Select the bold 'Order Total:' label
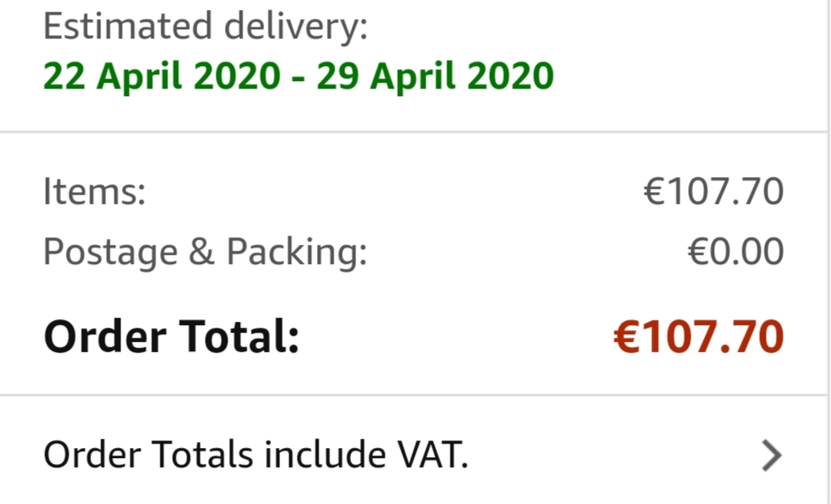 171,338
